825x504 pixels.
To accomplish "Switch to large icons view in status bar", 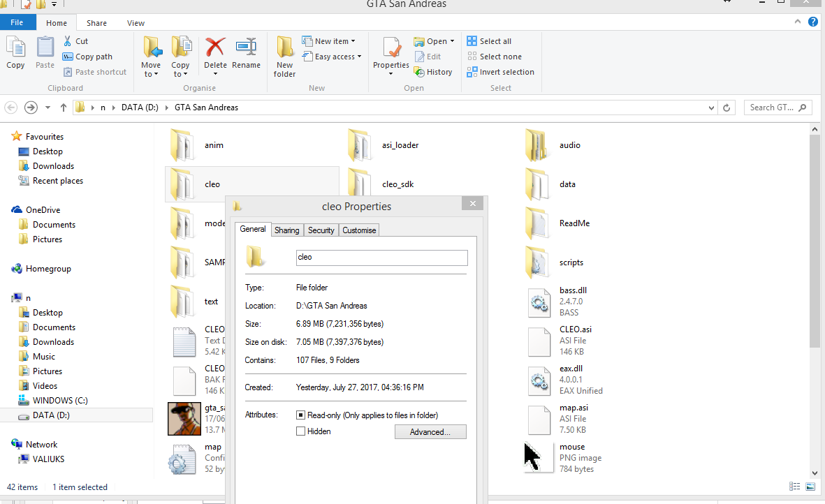I will (x=810, y=487).
